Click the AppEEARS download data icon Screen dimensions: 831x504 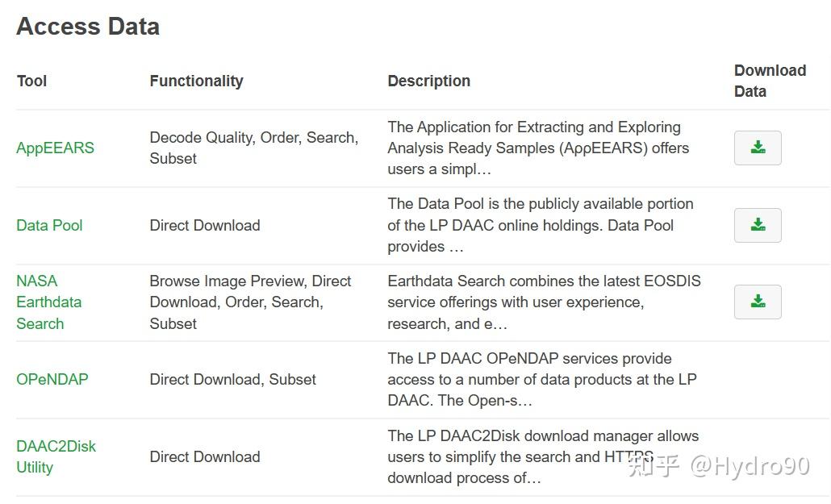[758, 148]
